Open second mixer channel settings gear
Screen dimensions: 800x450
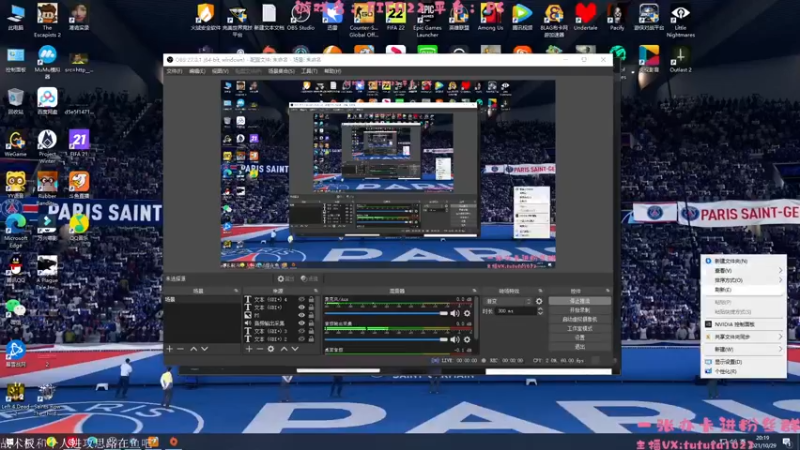tap(467, 339)
